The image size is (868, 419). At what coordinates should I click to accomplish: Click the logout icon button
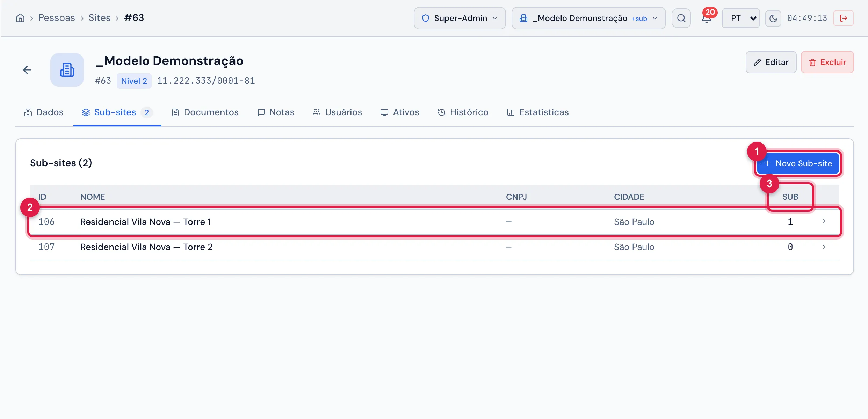[x=843, y=18]
